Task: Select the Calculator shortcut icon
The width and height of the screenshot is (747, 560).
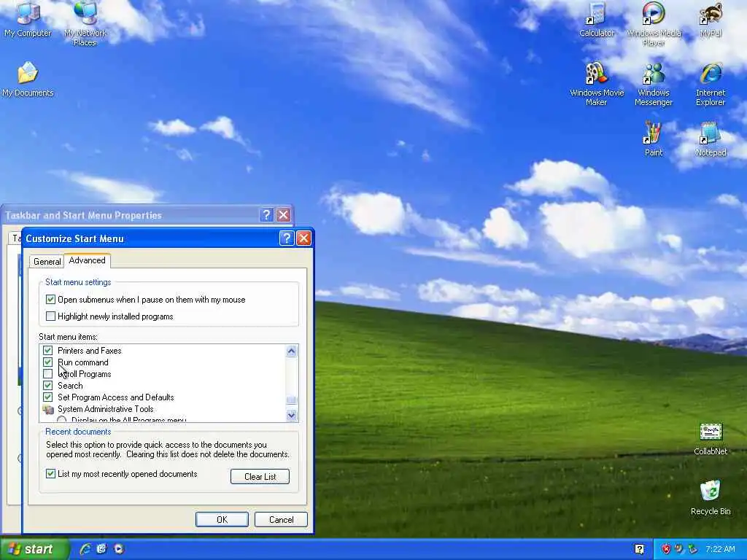Action: click(x=597, y=19)
